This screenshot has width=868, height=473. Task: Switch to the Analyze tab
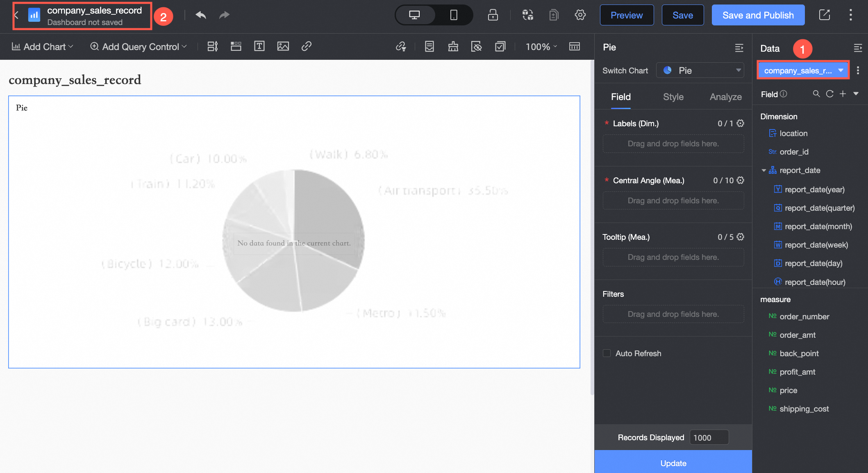pos(725,97)
